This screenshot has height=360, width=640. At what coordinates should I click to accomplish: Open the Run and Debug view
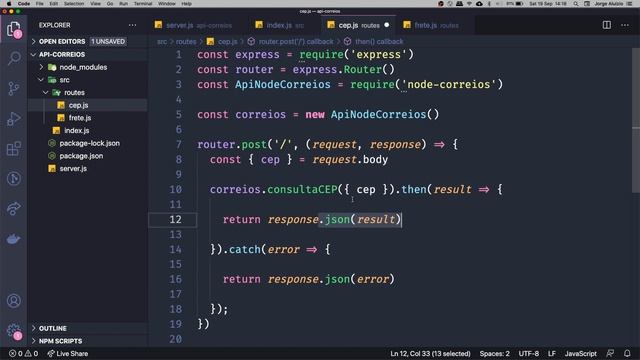pos(14,118)
